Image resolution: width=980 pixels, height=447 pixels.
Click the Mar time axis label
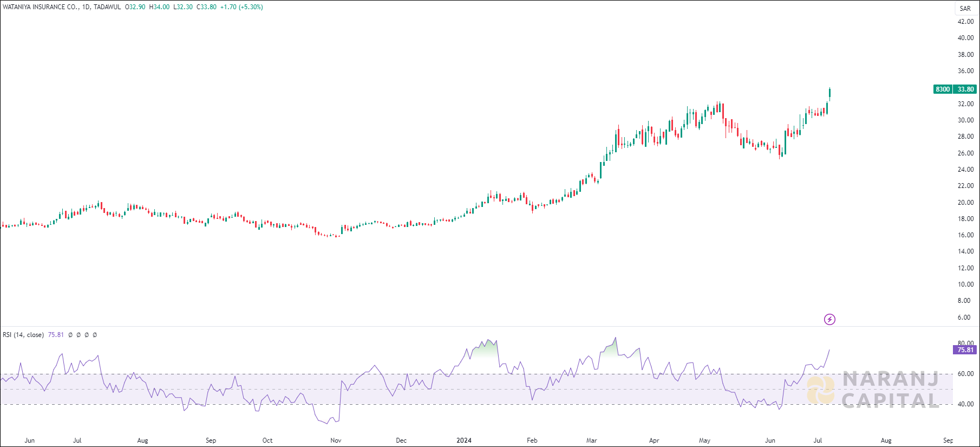click(591, 440)
